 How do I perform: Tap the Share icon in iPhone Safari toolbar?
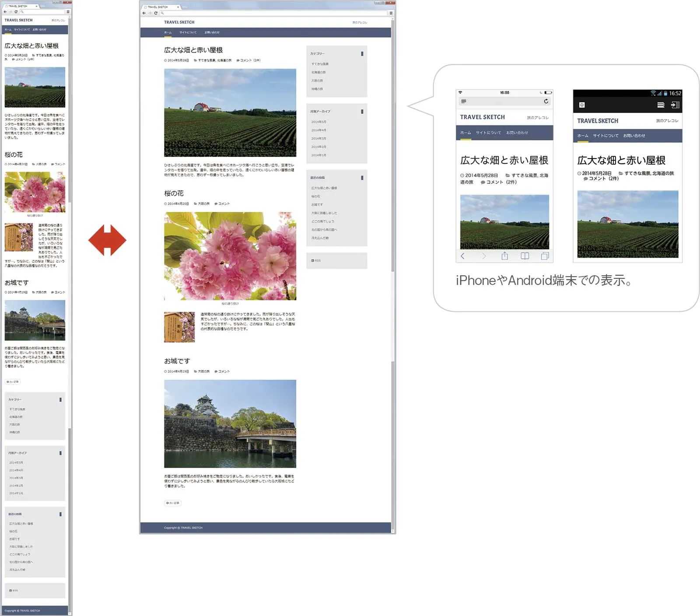tap(505, 256)
